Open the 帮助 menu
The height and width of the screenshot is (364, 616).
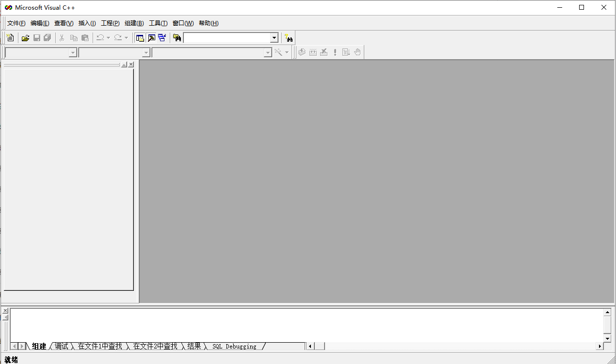coord(209,23)
